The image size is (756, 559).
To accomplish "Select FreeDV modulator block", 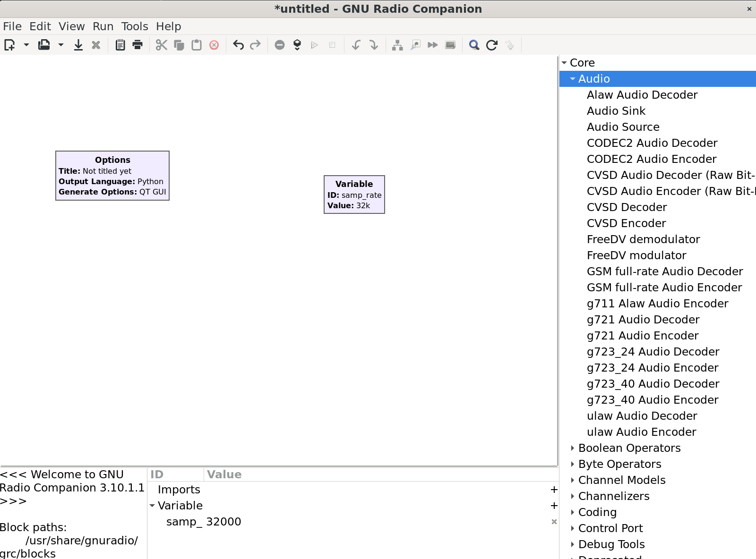I will (x=636, y=255).
